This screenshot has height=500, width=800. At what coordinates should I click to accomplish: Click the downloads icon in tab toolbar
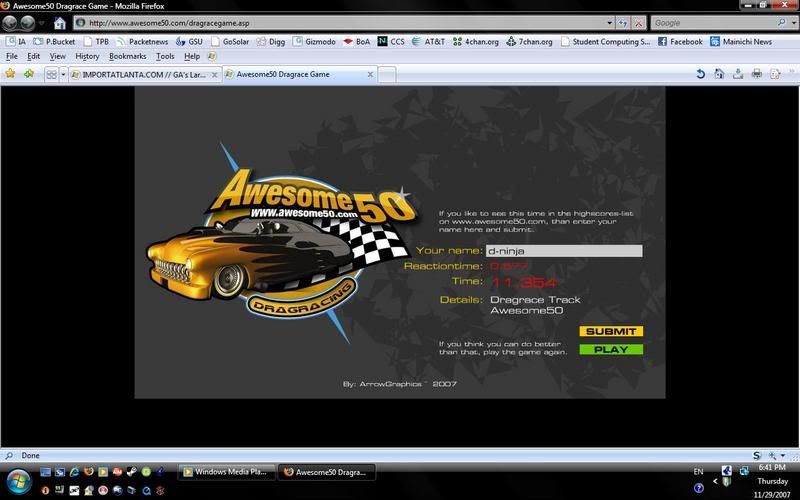pyautogui.click(x=738, y=74)
